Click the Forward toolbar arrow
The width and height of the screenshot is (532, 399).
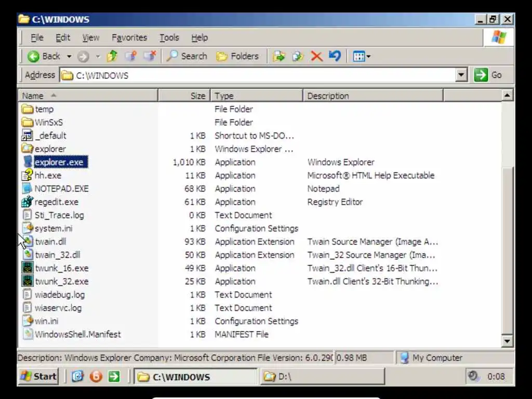point(83,56)
